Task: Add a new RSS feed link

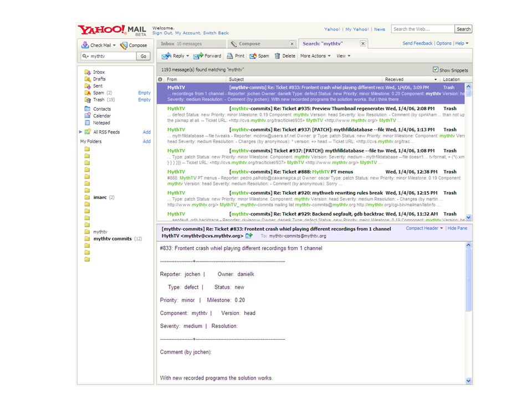Action: (x=146, y=132)
